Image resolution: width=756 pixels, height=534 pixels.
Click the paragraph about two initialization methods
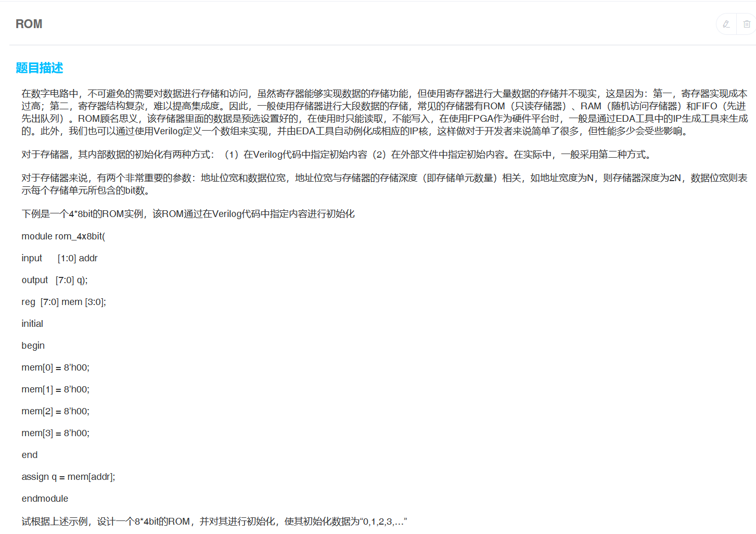337,155
